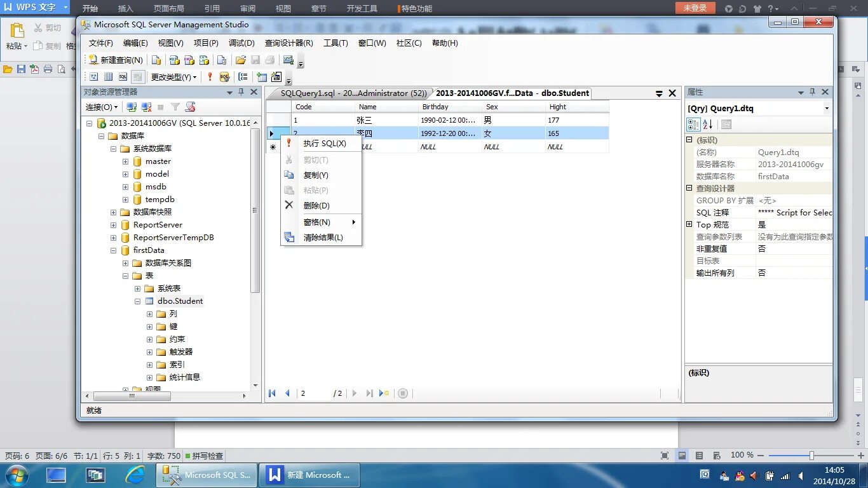
Task: Click the Analysis Services XMLA Query icon
Action: click(204, 60)
